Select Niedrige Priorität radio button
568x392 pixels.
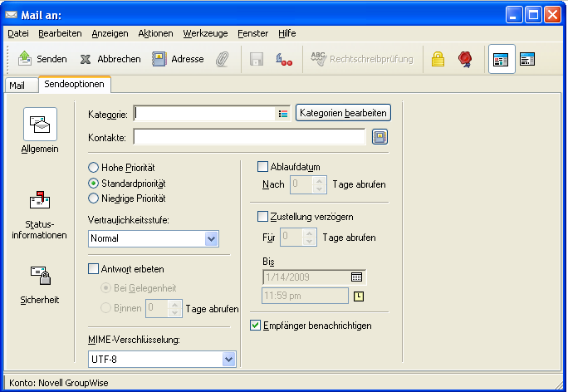tap(94, 198)
